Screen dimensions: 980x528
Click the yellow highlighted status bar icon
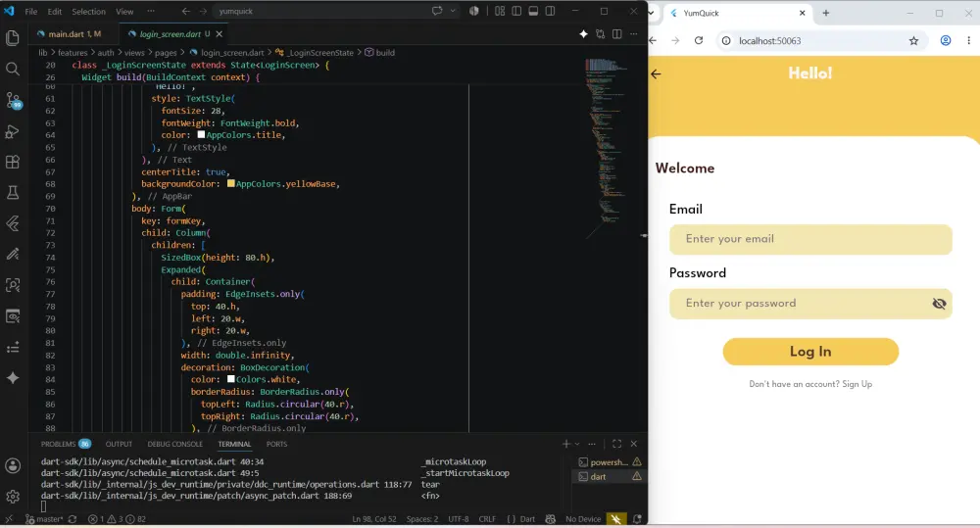point(616,519)
